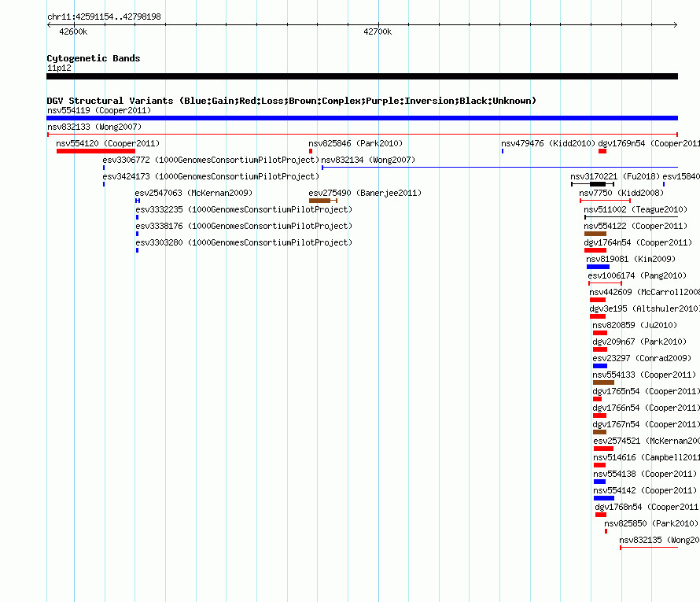Select the dgv1768n54 Cooper label

pos(647,507)
